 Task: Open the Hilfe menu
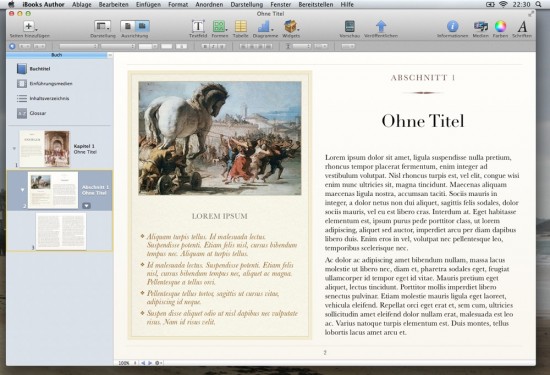click(347, 5)
